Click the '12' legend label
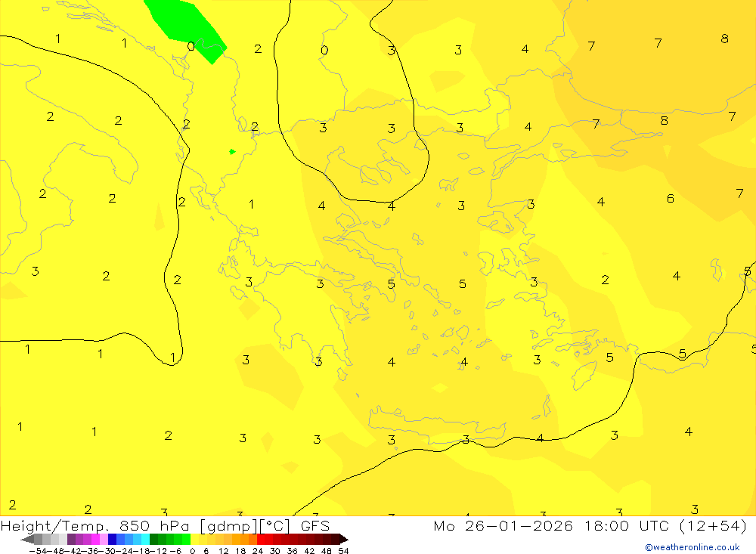This screenshot has height=554, width=756. pyautogui.click(x=223, y=551)
